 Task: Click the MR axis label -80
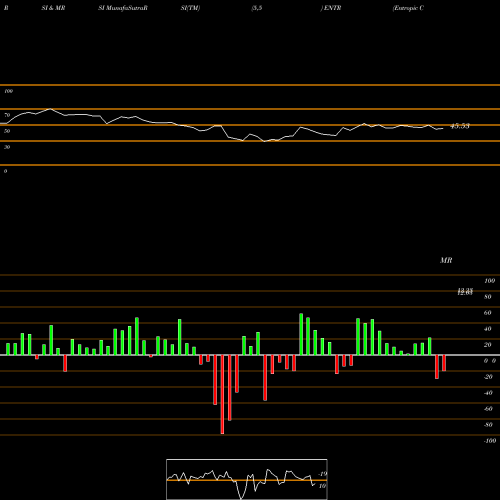click(x=488, y=425)
